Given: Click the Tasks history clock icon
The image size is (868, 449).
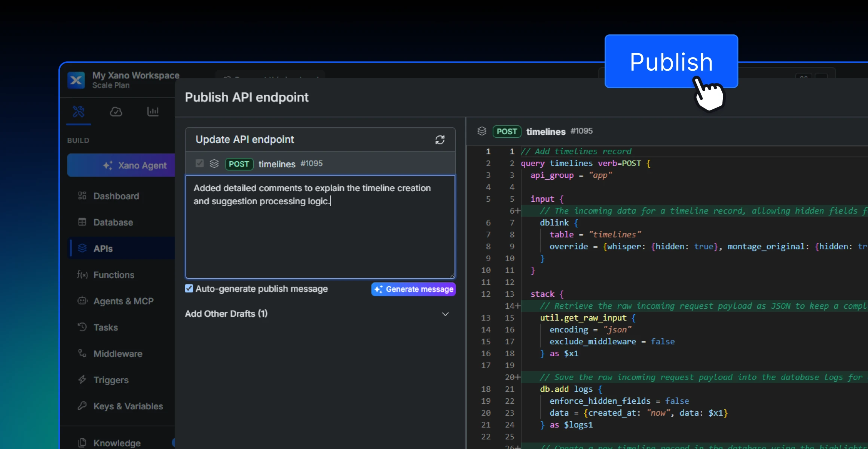Looking at the screenshot, I should pyautogui.click(x=82, y=327).
